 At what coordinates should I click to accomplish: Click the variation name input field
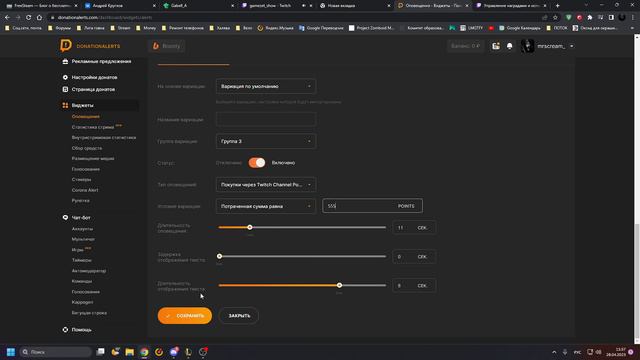[x=266, y=120]
